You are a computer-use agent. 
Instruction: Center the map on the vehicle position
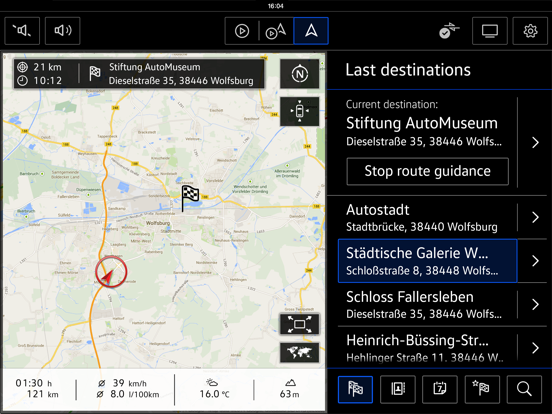[300, 111]
